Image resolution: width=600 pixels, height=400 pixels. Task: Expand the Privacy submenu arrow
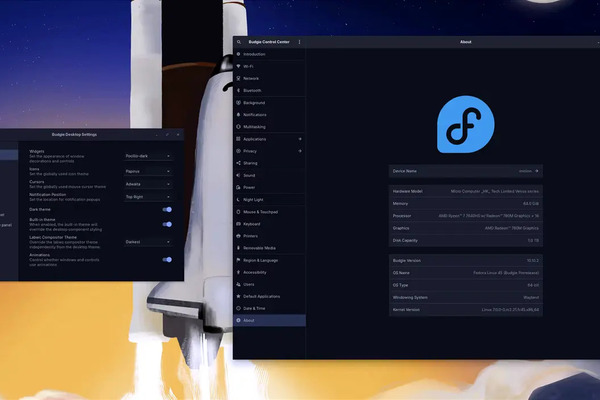point(300,151)
